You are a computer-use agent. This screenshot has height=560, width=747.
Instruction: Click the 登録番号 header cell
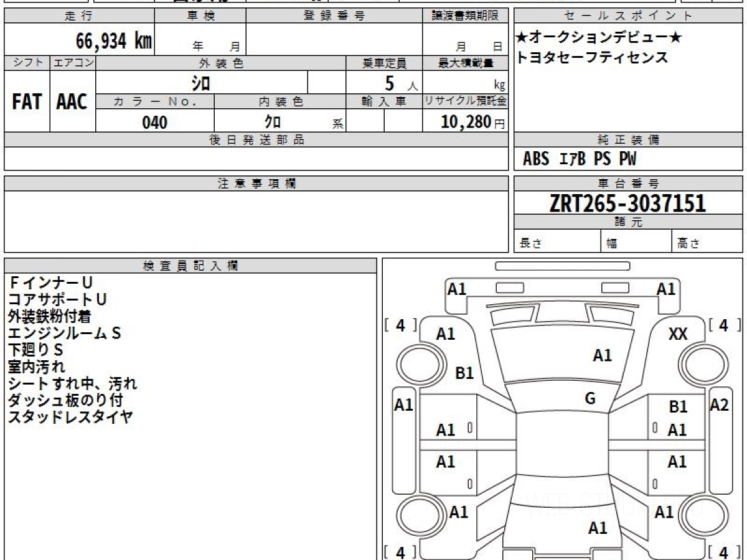[334, 16]
